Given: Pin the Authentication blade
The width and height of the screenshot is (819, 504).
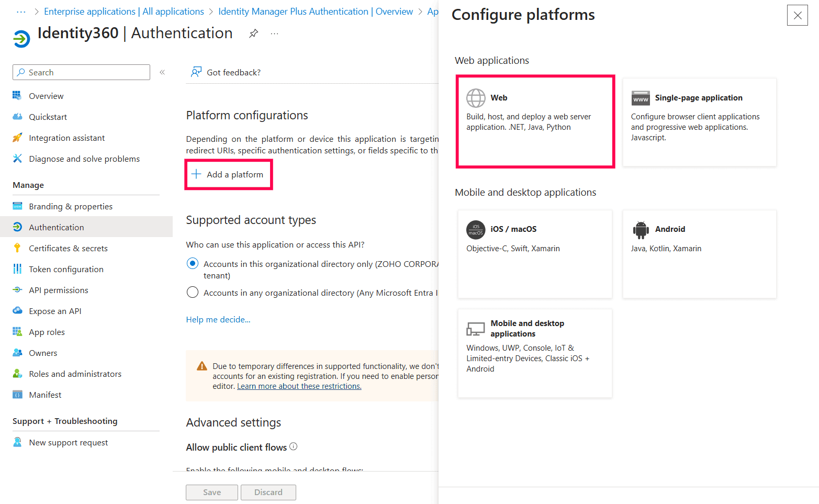Looking at the screenshot, I should click(253, 33).
